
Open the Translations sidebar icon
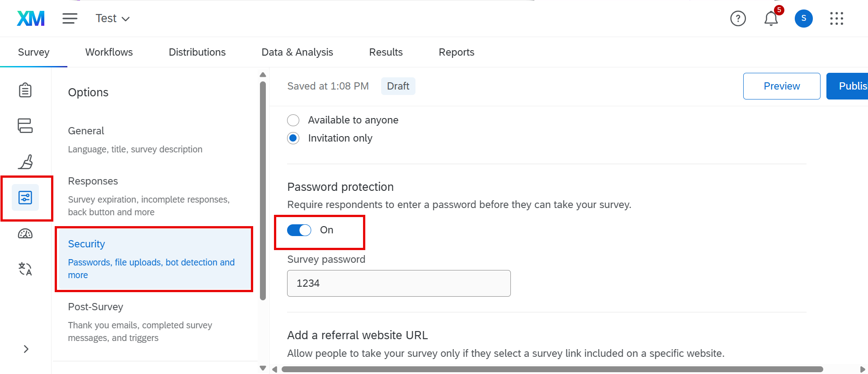click(25, 269)
